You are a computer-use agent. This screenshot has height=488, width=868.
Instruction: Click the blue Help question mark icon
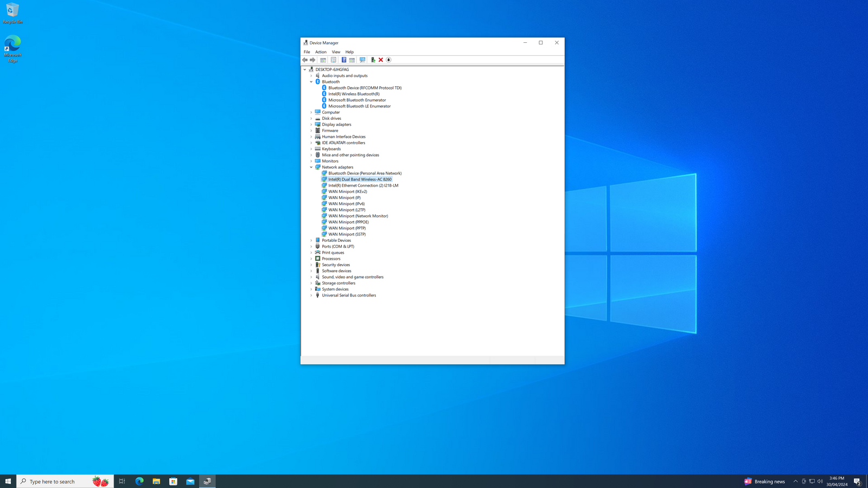(x=344, y=60)
